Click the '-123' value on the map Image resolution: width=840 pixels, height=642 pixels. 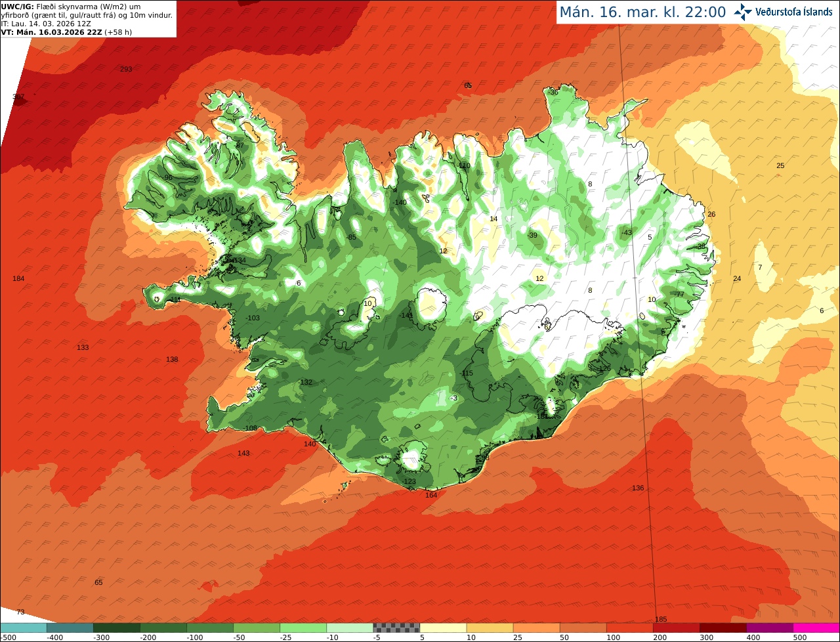pos(409,482)
